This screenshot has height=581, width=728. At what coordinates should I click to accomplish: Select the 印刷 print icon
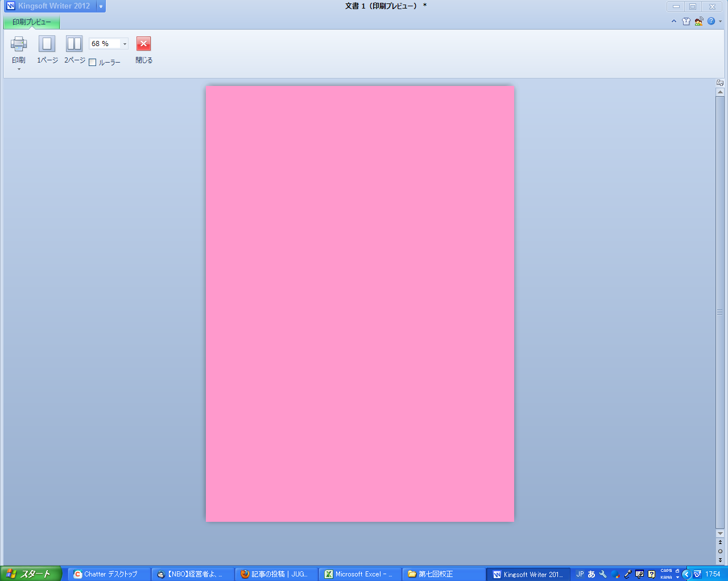pos(19,43)
